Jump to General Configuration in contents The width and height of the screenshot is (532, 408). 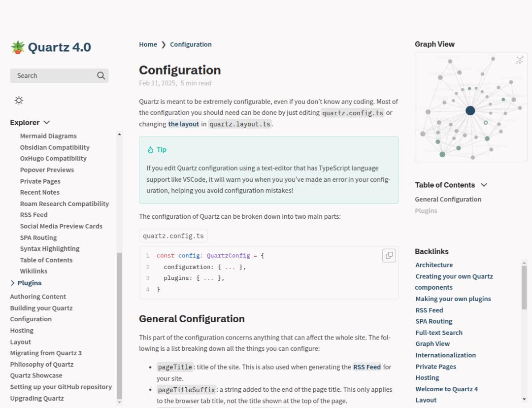click(x=448, y=200)
